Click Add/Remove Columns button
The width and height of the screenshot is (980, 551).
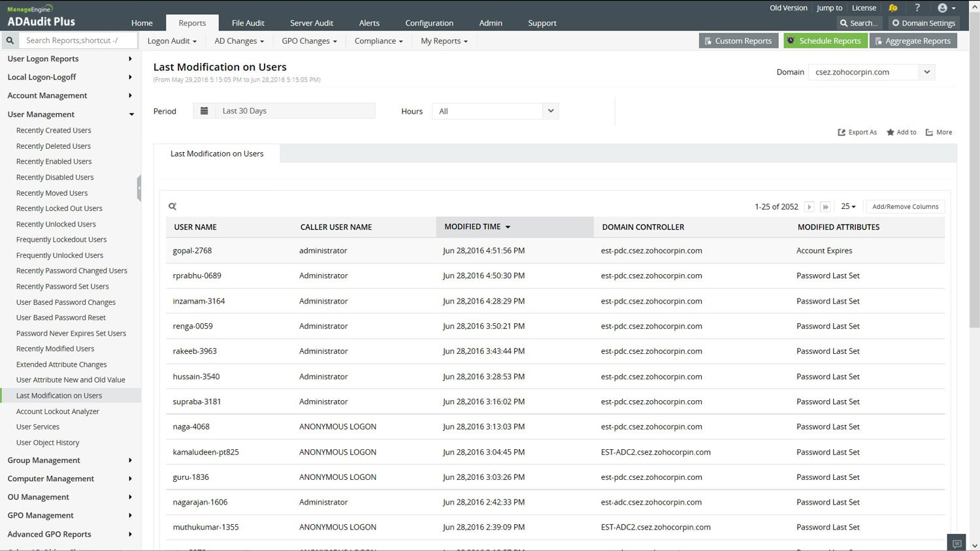pyautogui.click(x=905, y=206)
